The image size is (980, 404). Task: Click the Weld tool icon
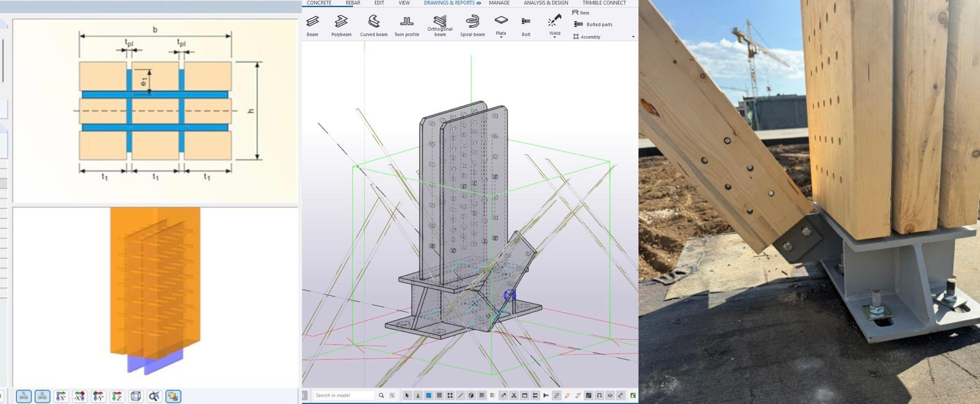pyautogui.click(x=554, y=20)
